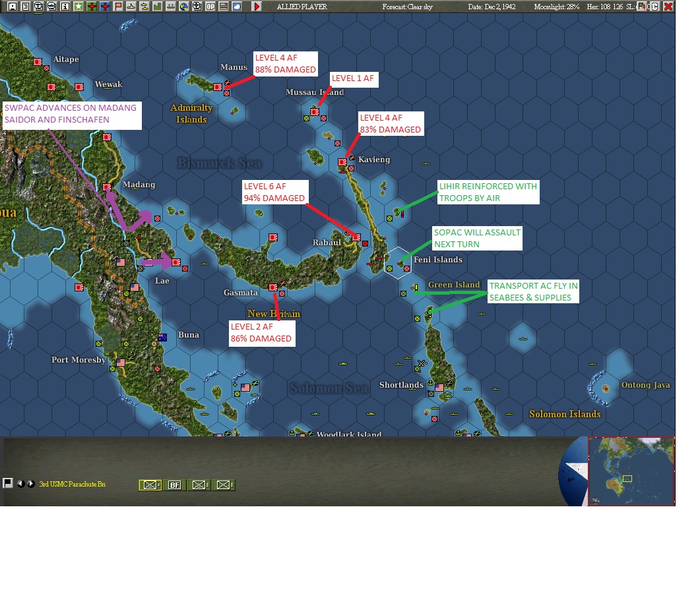Select the red plane on blue background icon
The image size is (700, 592).
[105, 6]
